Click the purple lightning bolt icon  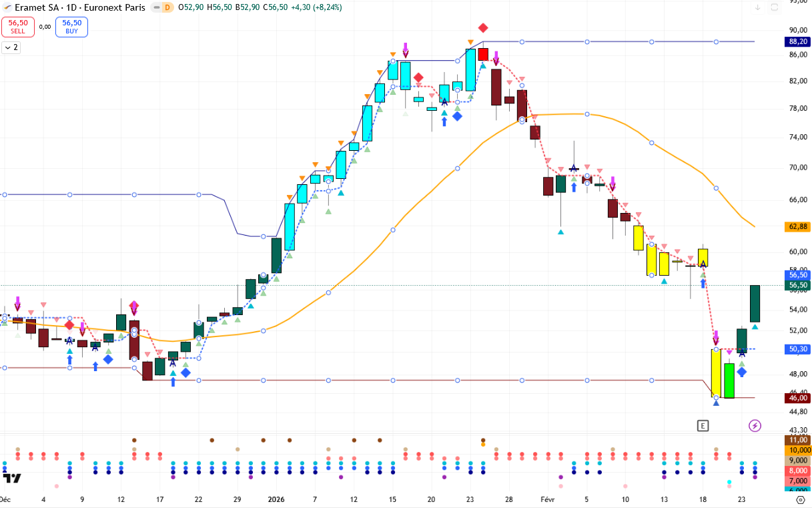pos(755,425)
